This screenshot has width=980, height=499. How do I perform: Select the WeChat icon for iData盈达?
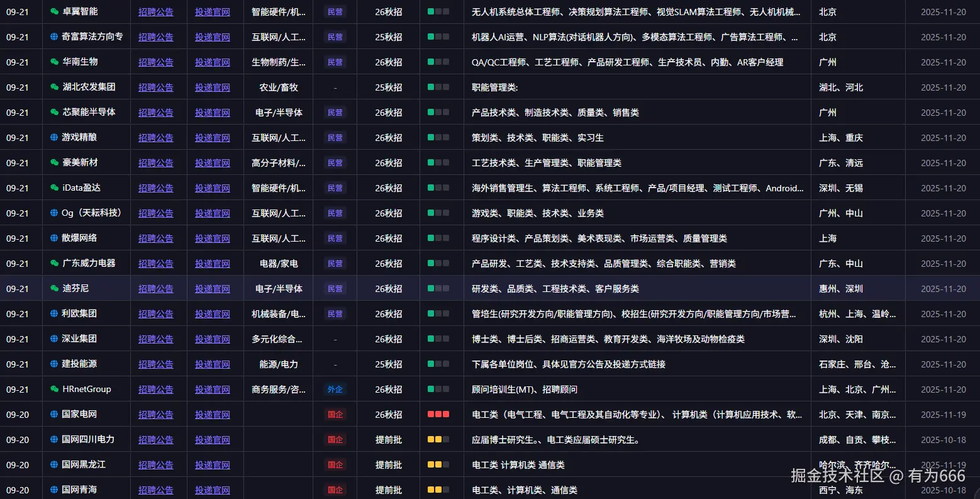[55, 188]
